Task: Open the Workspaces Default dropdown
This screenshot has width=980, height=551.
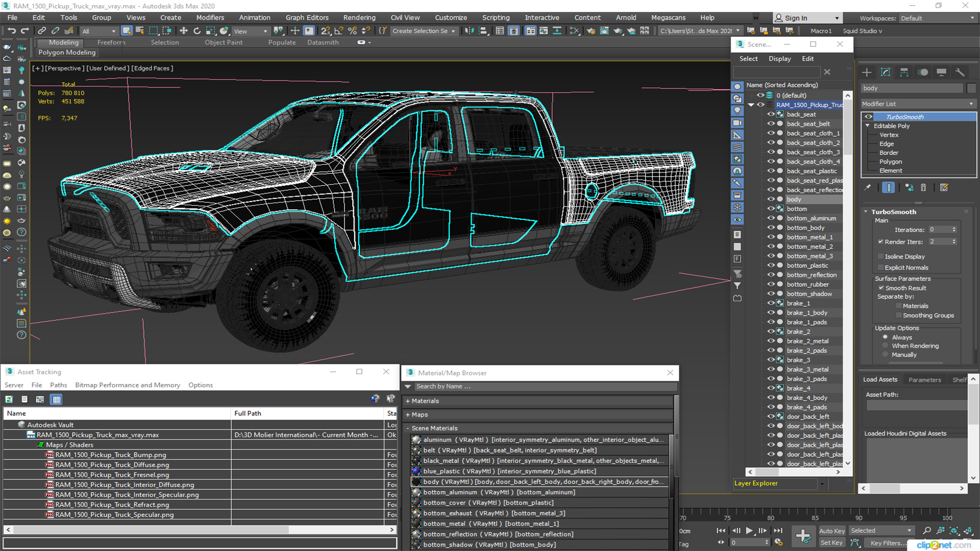Action: point(938,18)
